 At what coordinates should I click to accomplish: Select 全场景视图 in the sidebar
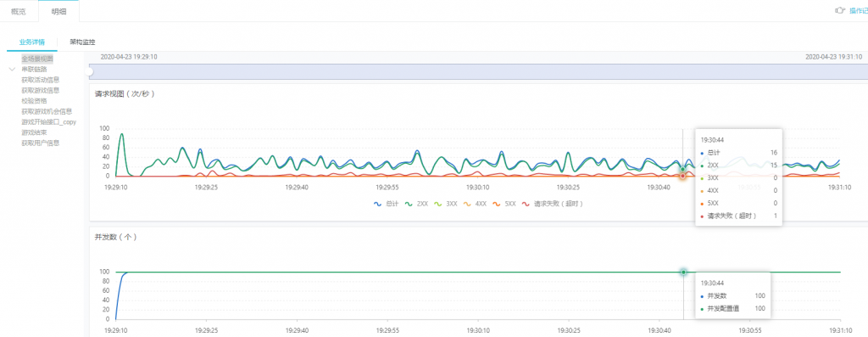[37, 59]
